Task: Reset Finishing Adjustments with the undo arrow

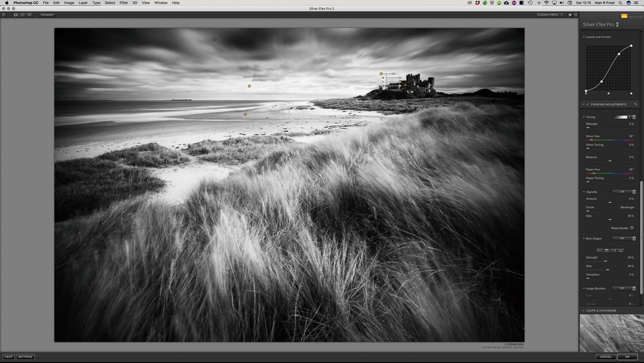Action: [x=635, y=104]
